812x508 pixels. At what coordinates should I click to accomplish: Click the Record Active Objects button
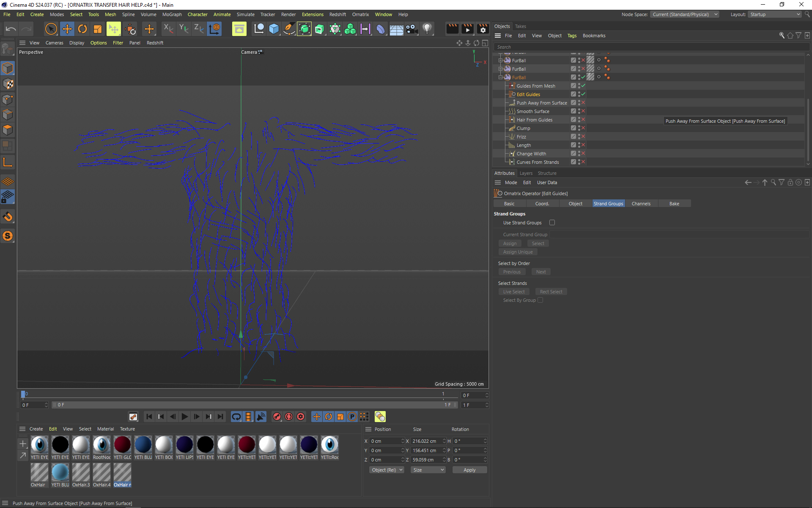pyautogui.click(x=277, y=417)
